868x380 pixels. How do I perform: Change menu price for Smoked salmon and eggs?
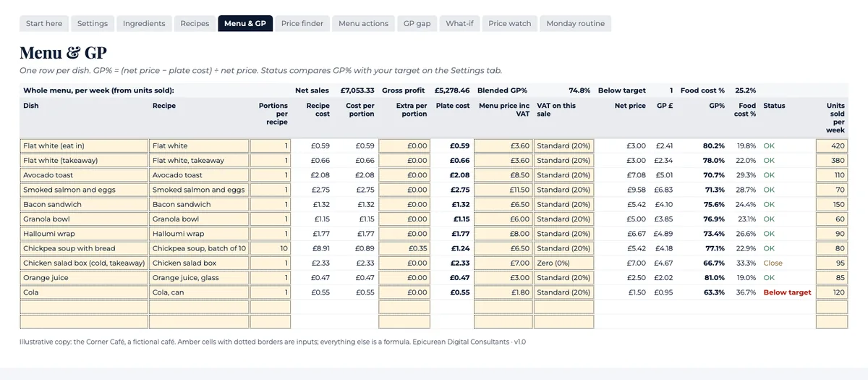point(503,190)
